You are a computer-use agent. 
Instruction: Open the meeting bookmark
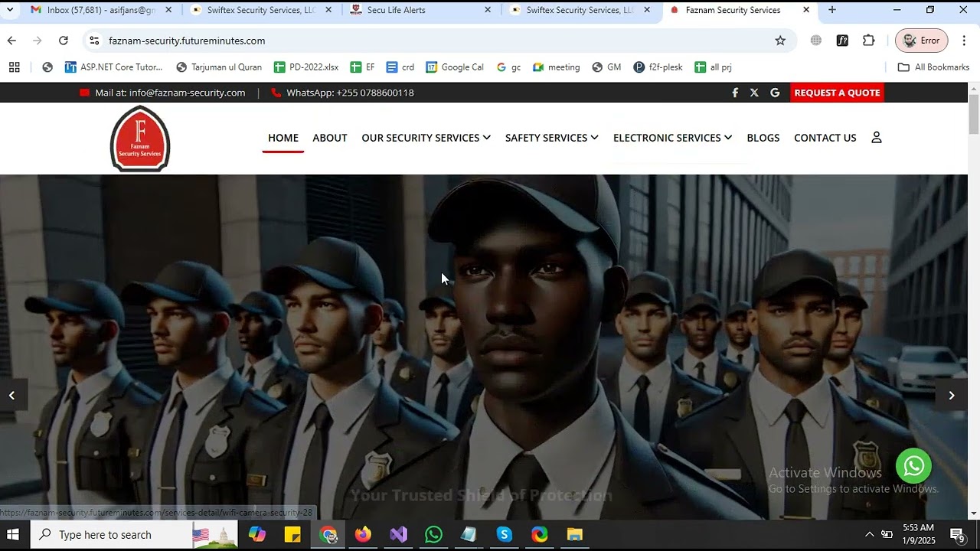pos(557,67)
